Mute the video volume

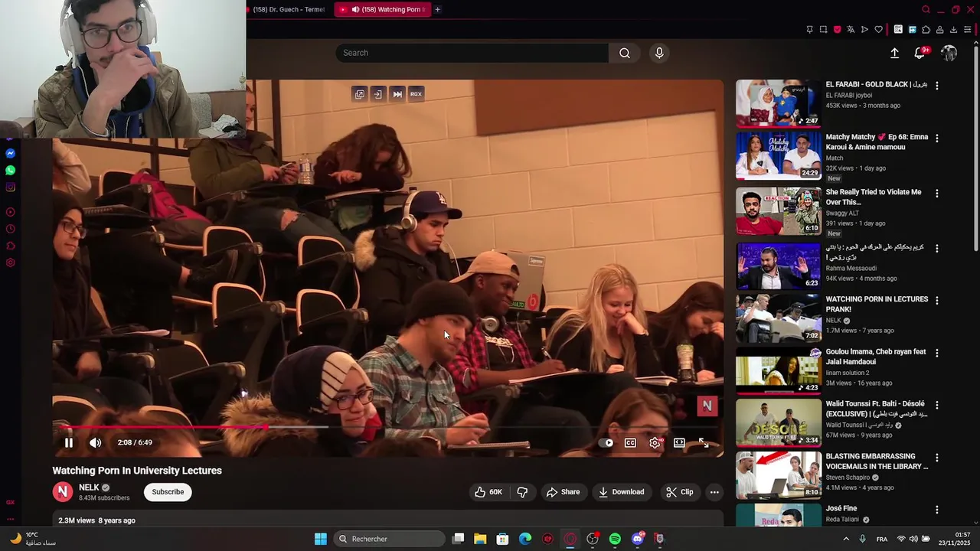(95, 442)
